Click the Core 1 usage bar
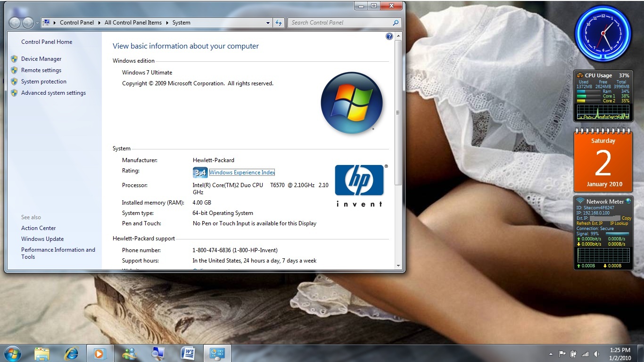This screenshot has height=362, width=644. [x=588, y=96]
